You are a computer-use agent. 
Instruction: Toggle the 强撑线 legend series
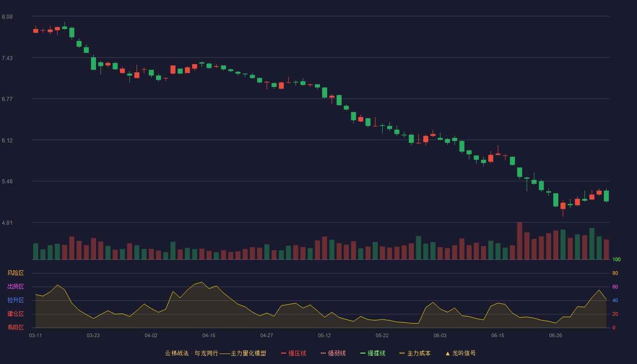[373, 353]
